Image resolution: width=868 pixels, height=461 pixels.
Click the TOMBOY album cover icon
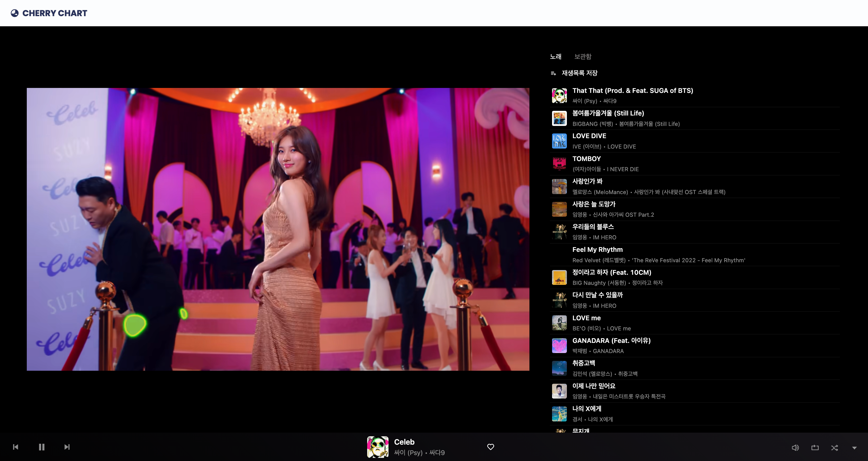click(x=559, y=164)
